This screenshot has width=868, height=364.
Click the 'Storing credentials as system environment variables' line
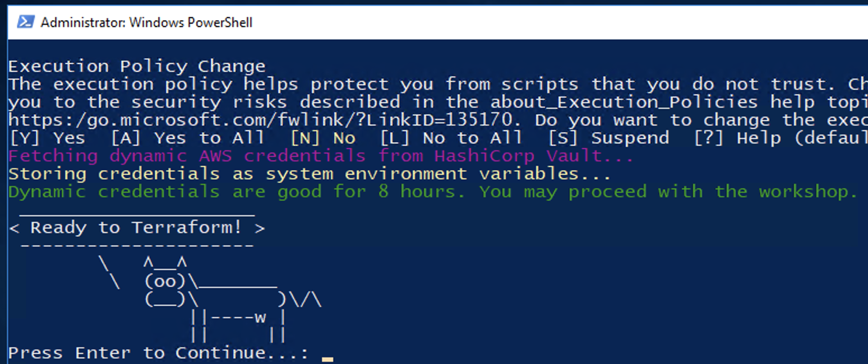310,174
